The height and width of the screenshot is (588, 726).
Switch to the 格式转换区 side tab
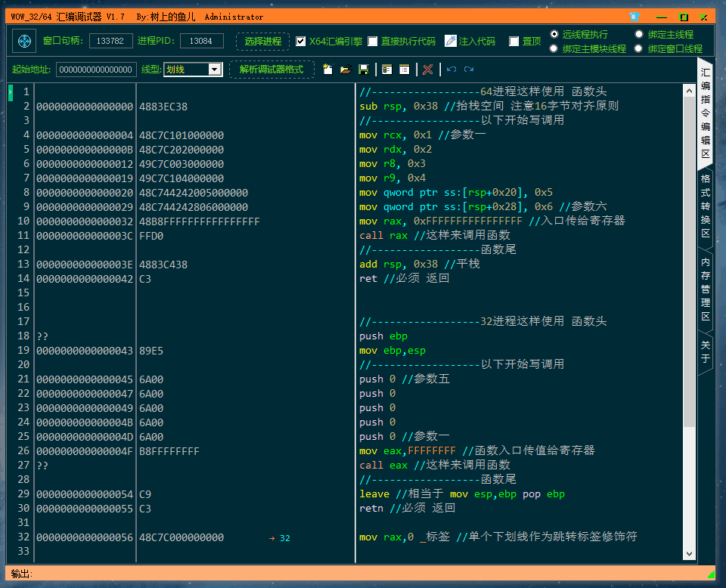coord(705,206)
